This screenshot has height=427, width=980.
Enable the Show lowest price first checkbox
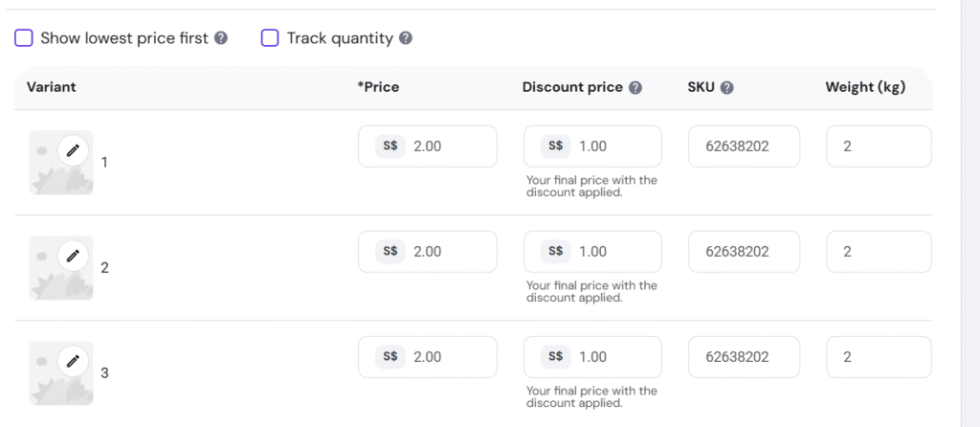(x=24, y=38)
